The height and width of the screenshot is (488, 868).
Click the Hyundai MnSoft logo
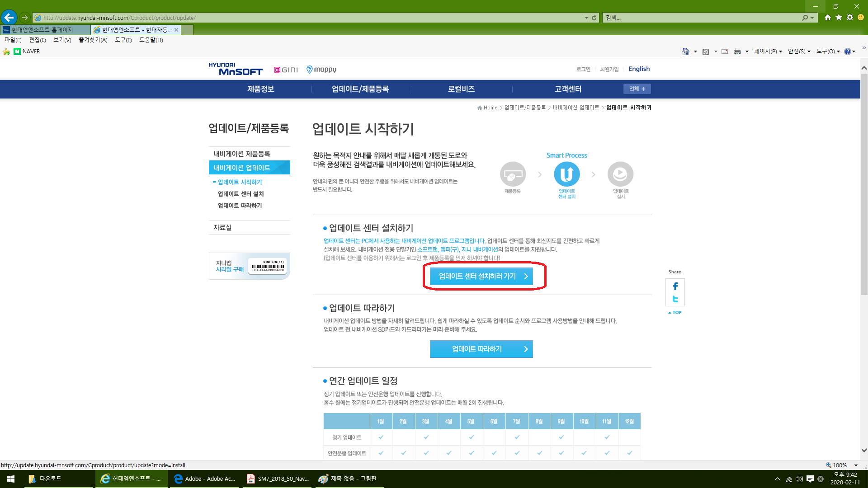[x=235, y=69]
